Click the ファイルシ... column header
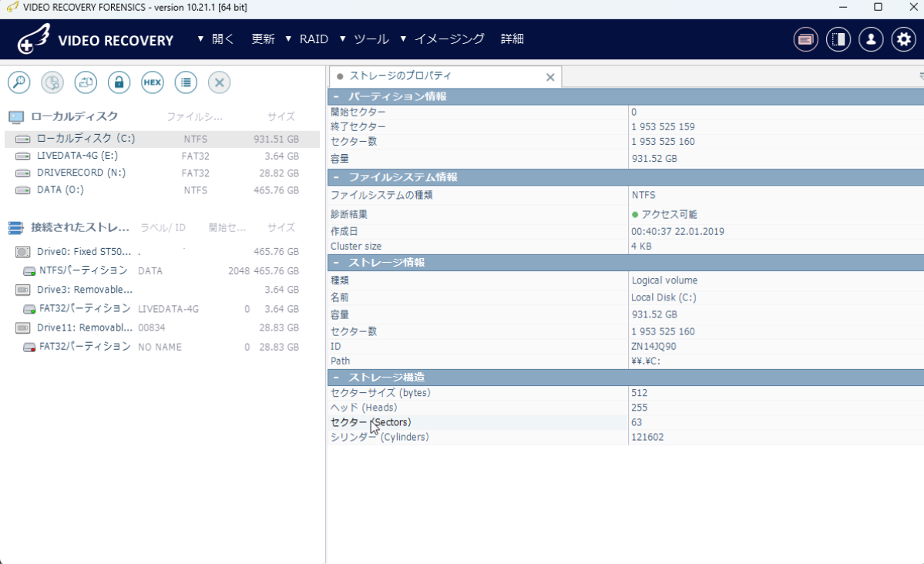 click(194, 117)
